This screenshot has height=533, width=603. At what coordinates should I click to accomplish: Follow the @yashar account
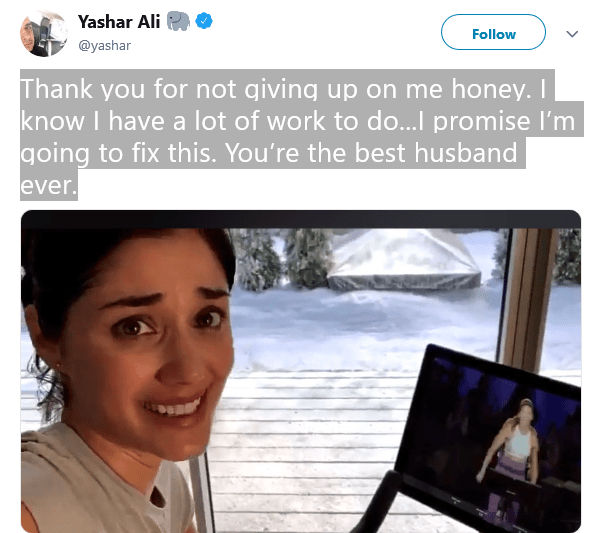click(493, 32)
